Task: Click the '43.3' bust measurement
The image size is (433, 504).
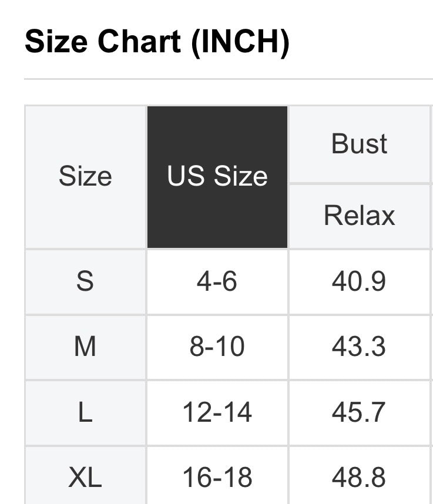Action: click(359, 347)
